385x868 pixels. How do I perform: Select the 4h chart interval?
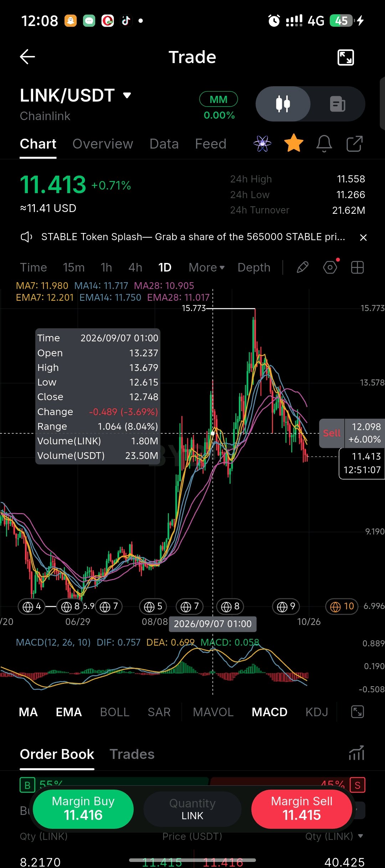click(135, 268)
